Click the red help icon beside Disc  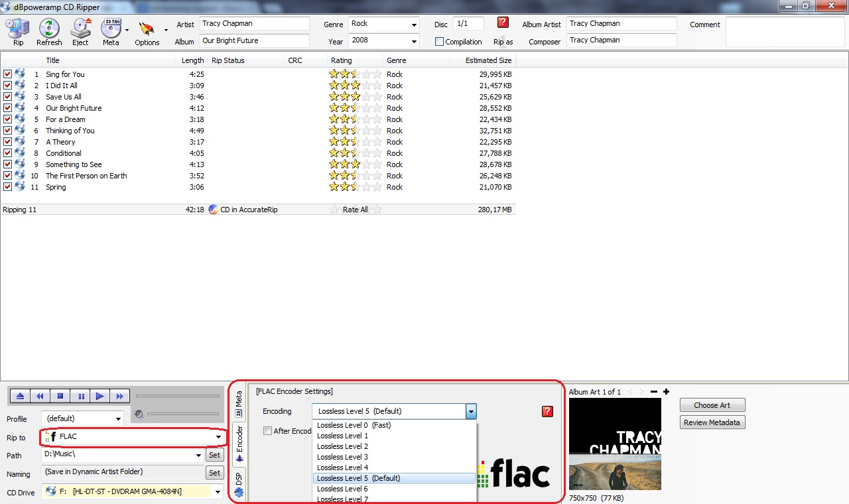pos(503,23)
